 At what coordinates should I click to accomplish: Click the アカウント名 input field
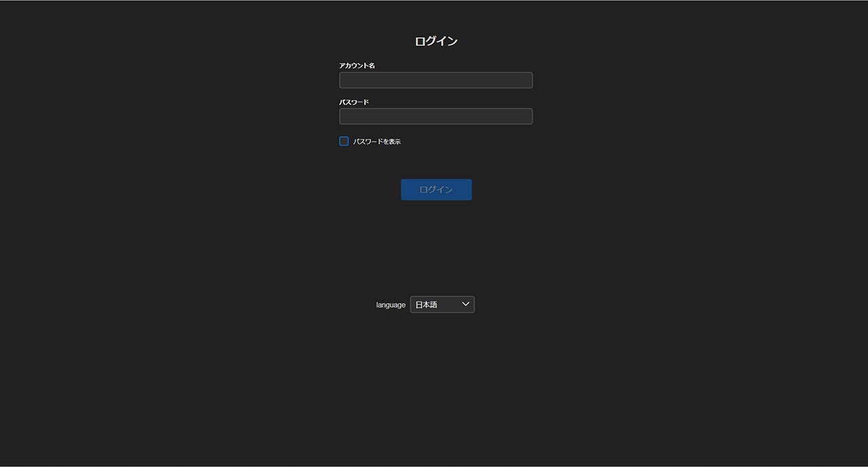click(x=435, y=80)
